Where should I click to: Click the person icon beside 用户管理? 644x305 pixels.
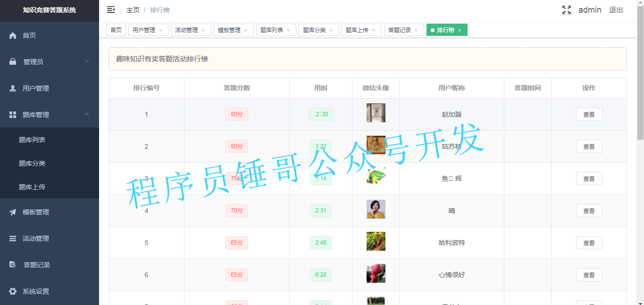pyautogui.click(x=13, y=88)
